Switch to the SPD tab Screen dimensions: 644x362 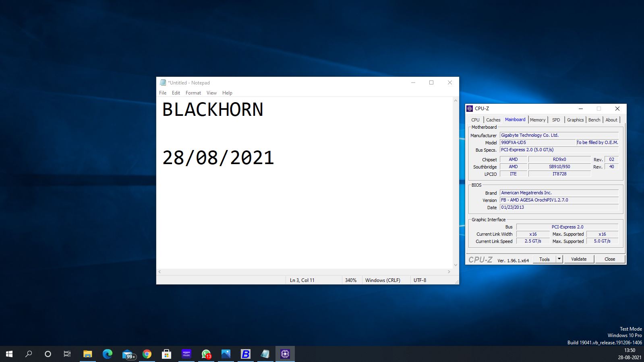tap(556, 120)
